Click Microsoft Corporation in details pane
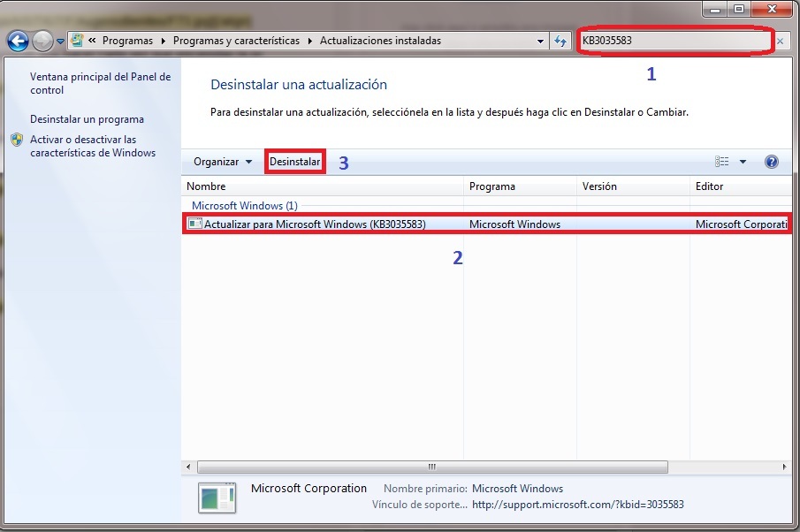The width and height of the screenshot is (800, 532). point(309,488)
